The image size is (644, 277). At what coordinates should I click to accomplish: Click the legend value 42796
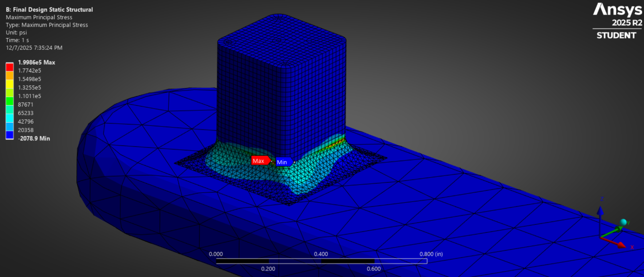pyautogui.click(x=26, y=122)
